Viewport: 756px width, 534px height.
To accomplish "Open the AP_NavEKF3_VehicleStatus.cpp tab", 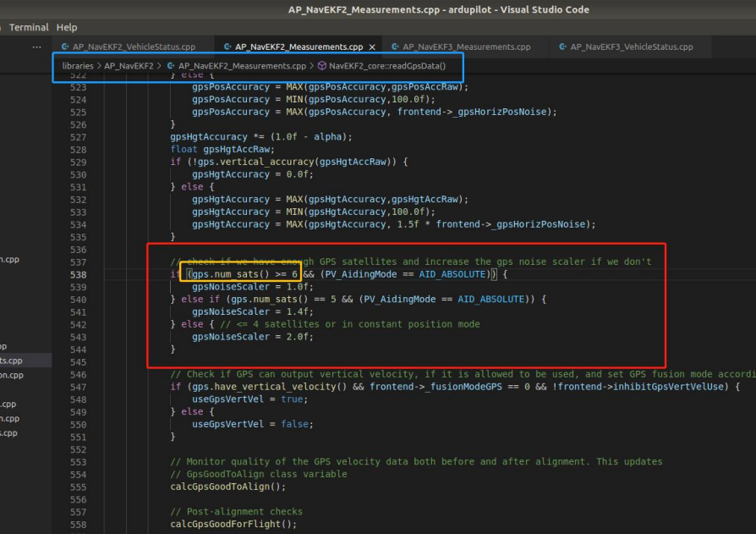I will point(632,47).
